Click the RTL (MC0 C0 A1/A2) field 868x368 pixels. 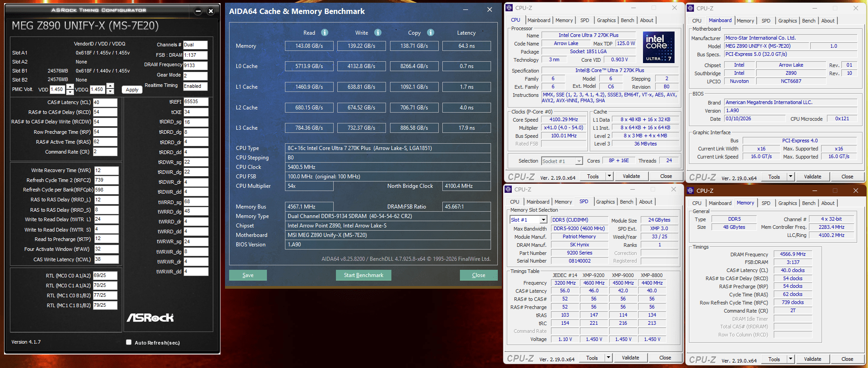click(x=105, y=275)
